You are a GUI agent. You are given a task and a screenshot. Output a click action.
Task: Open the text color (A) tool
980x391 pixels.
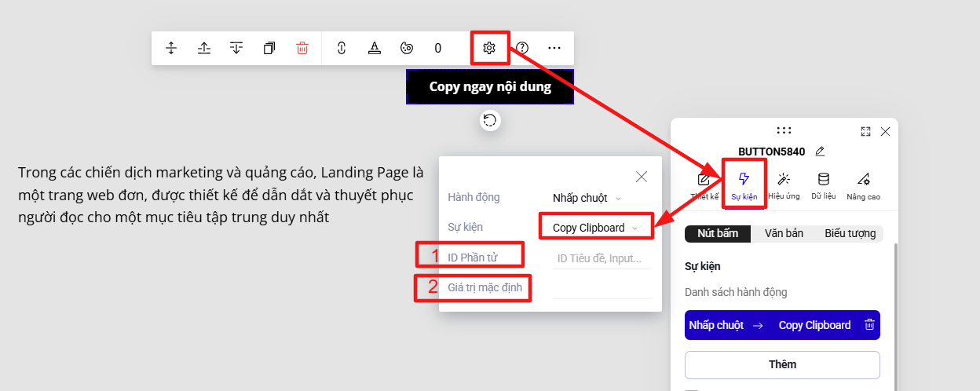[x=375, y=48]
